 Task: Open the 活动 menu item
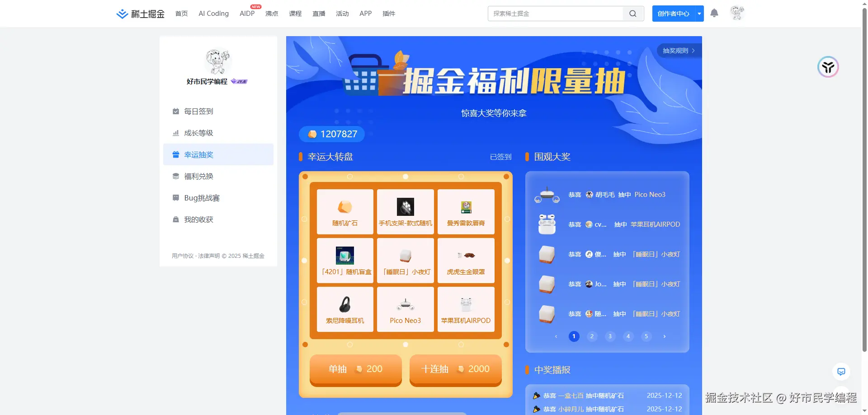pyautogui.click(x=342, y=14)
